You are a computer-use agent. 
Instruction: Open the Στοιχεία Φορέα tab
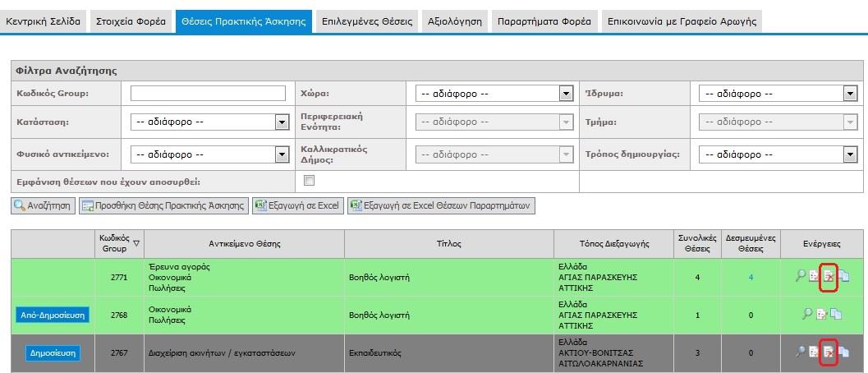131,22
